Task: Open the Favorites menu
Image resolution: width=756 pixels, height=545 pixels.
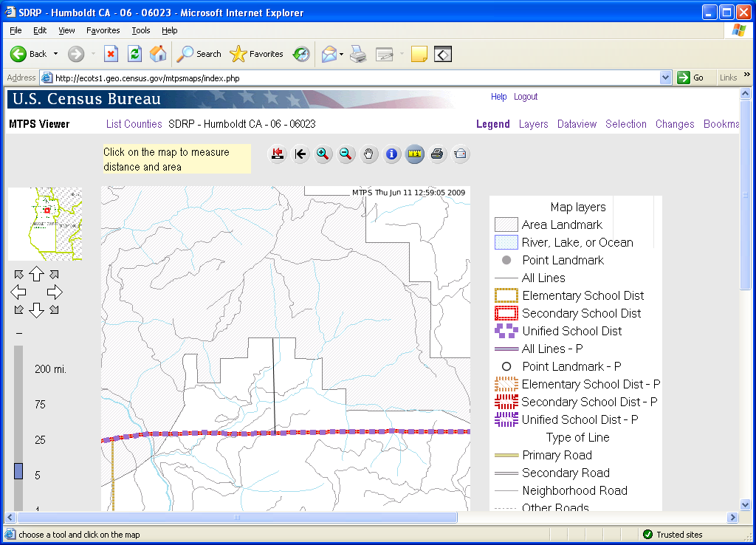Action: click(x=103, y=30)
